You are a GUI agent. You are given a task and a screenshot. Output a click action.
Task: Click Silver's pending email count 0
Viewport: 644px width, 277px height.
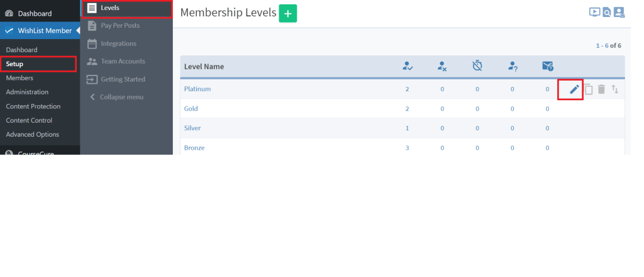point(548,128)
